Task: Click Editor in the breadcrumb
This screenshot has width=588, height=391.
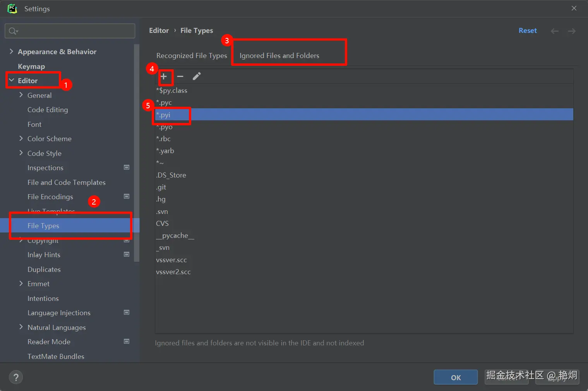Action: pos(159,31)
